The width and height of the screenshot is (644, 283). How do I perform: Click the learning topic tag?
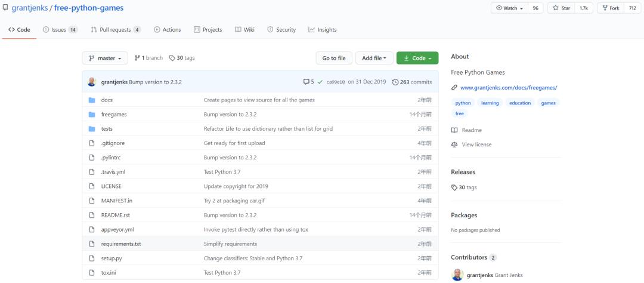490,103
